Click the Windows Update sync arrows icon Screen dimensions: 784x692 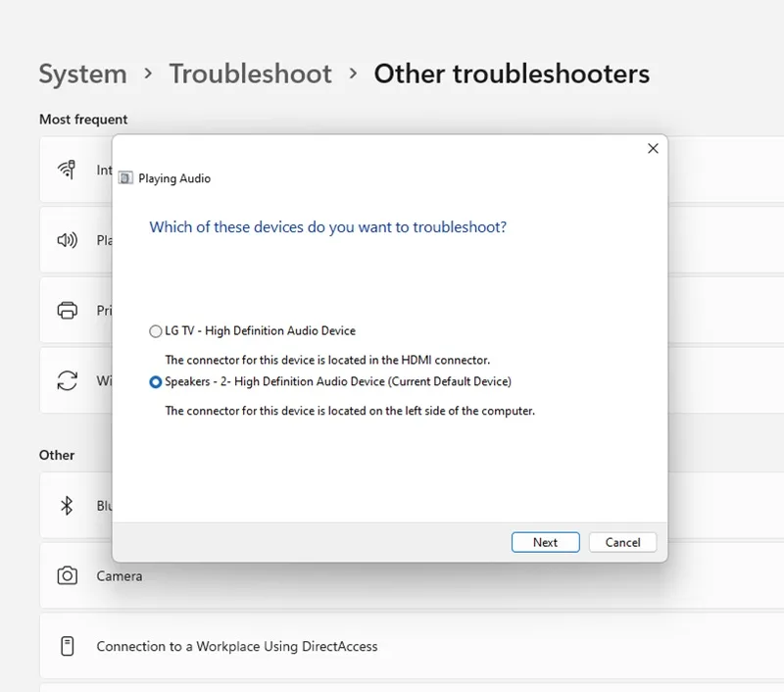tap(67, 380)
